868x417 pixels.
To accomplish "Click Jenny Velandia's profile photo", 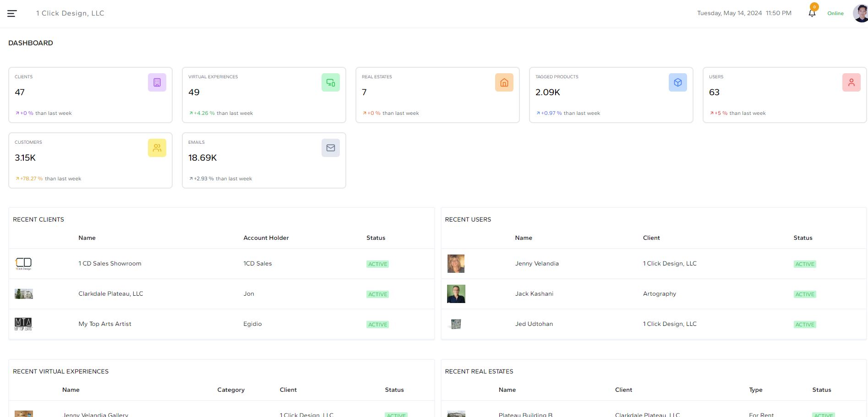I will pos(456,264).
